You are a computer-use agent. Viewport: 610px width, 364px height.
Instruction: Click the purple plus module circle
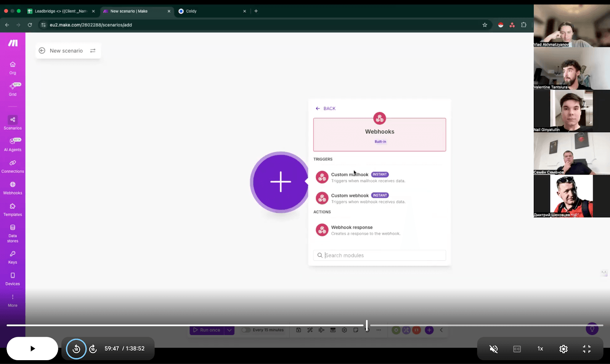point(281,182)
